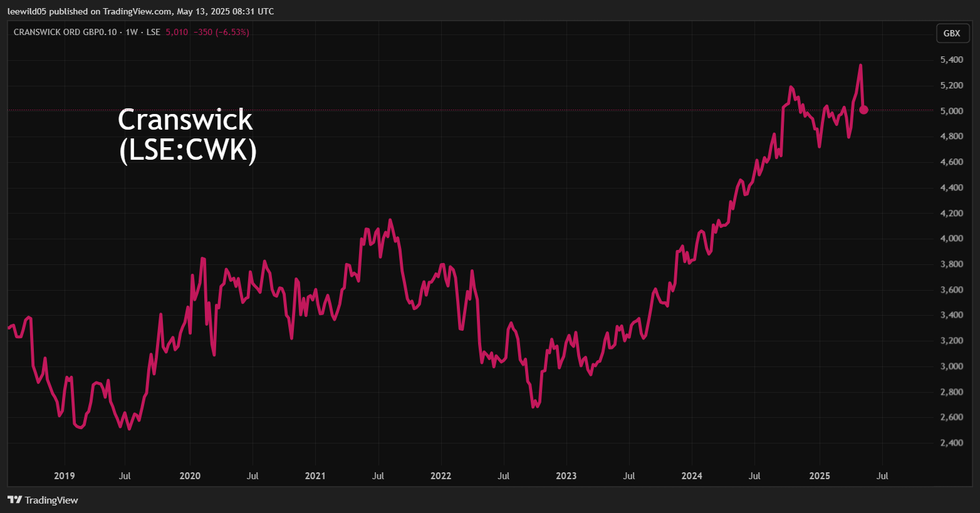
Task: Click the 3,600 price axis label
Action: click(952, 289)
